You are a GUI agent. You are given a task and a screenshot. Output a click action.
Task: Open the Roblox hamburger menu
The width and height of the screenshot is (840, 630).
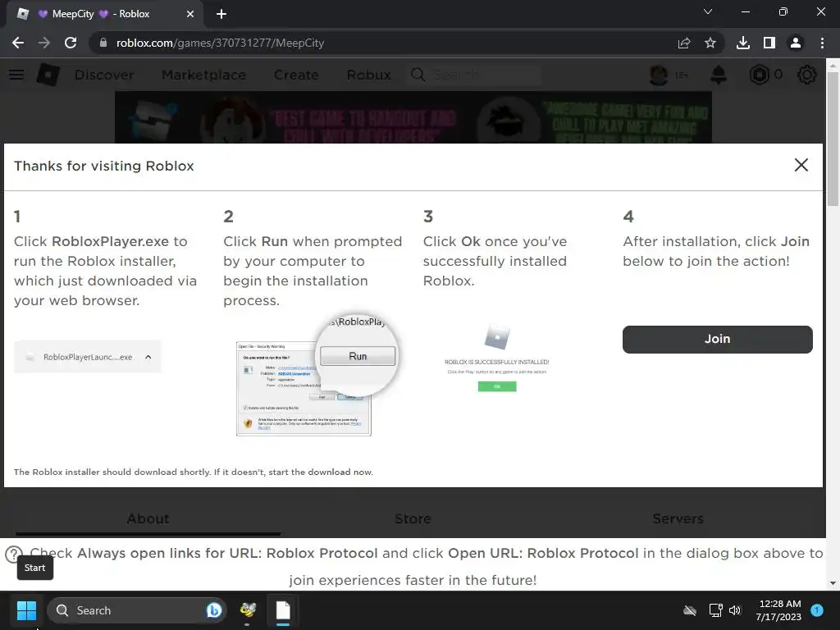pyautogui.click(x=16, y=75)
